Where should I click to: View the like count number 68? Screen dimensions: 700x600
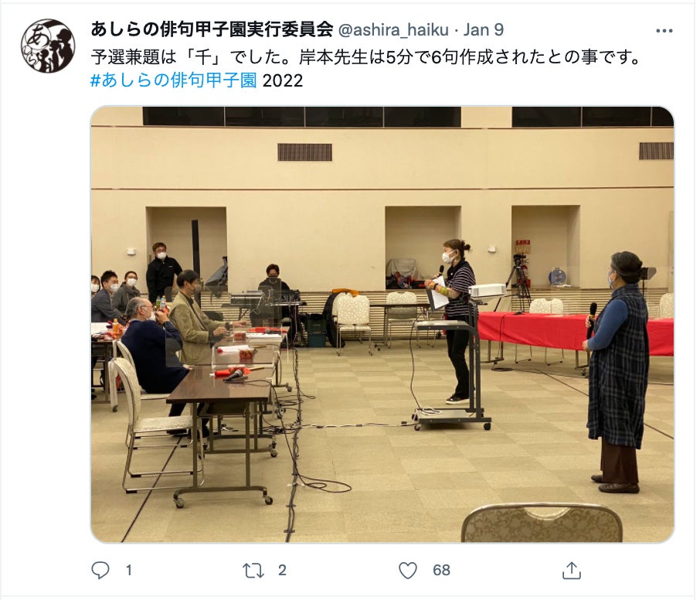click(441, 571)
